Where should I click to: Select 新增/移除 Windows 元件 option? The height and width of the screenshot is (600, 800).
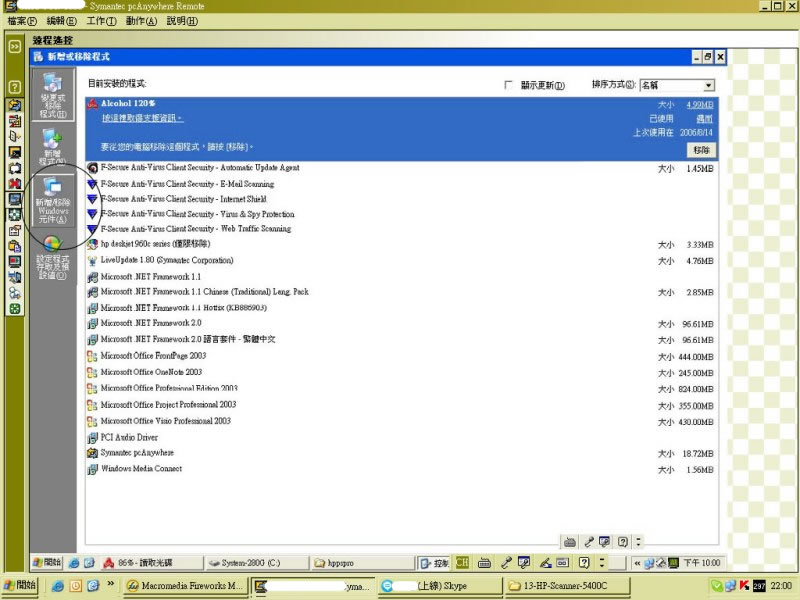[53, 201]
